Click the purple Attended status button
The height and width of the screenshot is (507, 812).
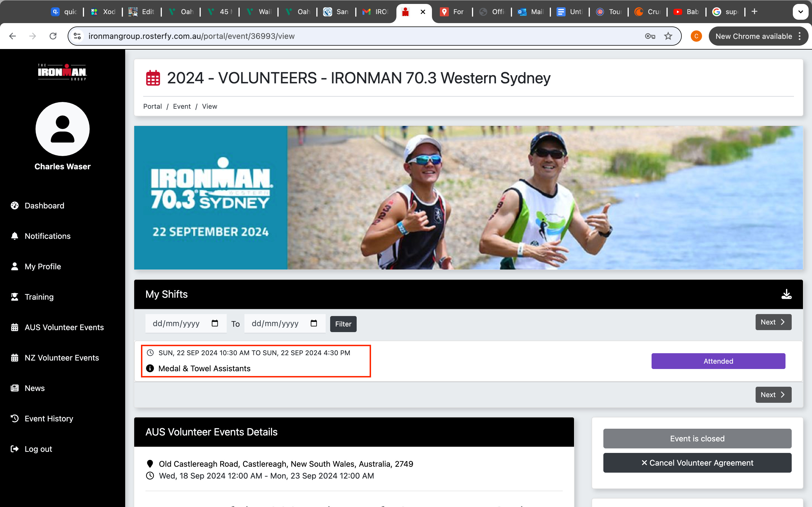(x=718, y=361)
